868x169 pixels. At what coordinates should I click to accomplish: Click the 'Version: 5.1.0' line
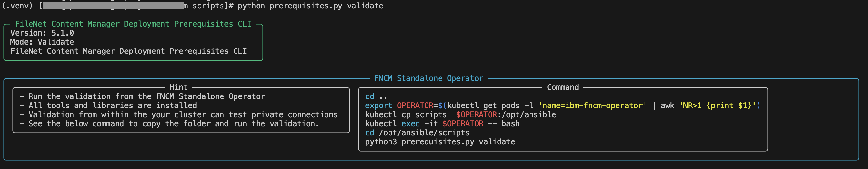point(42,33)
